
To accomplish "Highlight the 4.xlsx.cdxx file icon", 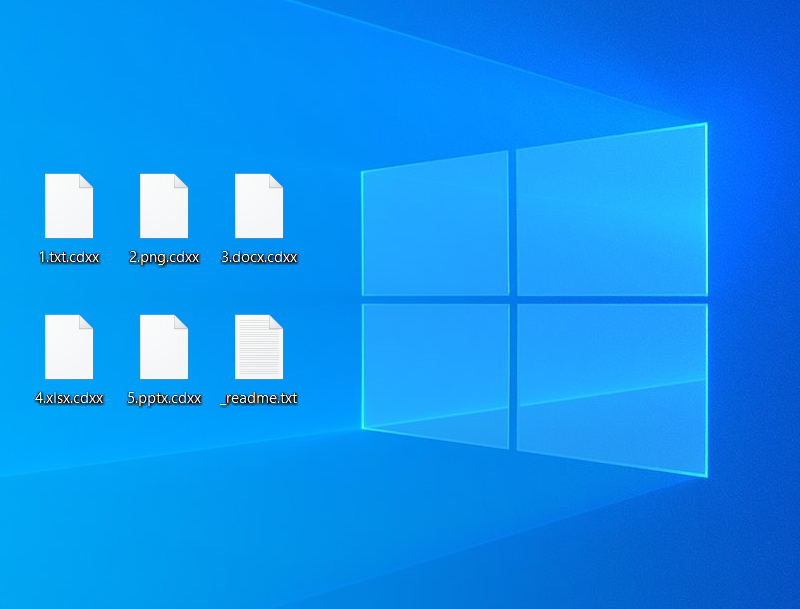I will click(69, 347).
